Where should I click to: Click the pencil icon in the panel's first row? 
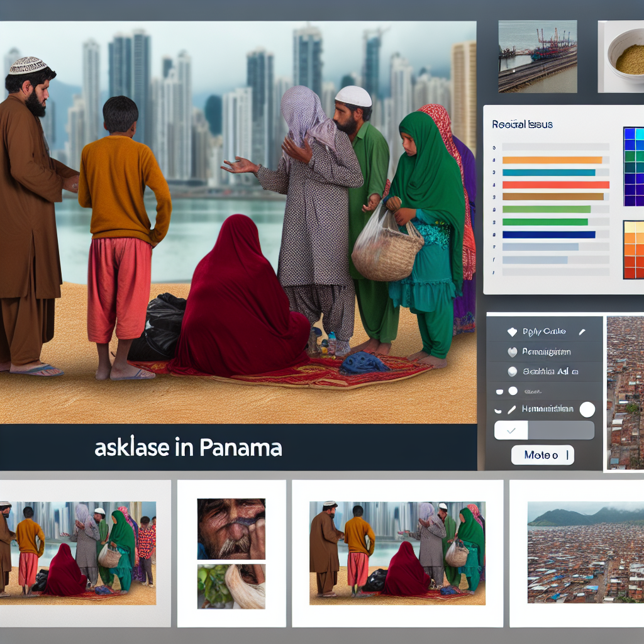[582, 331]
